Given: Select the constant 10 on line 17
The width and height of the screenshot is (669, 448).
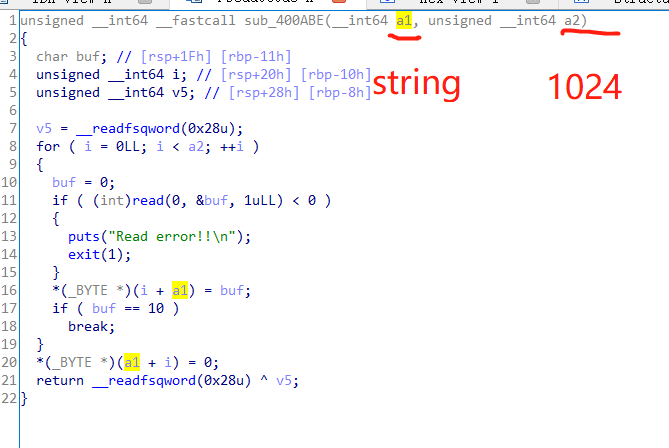Looking at the screenshot, I should [156, 308].
